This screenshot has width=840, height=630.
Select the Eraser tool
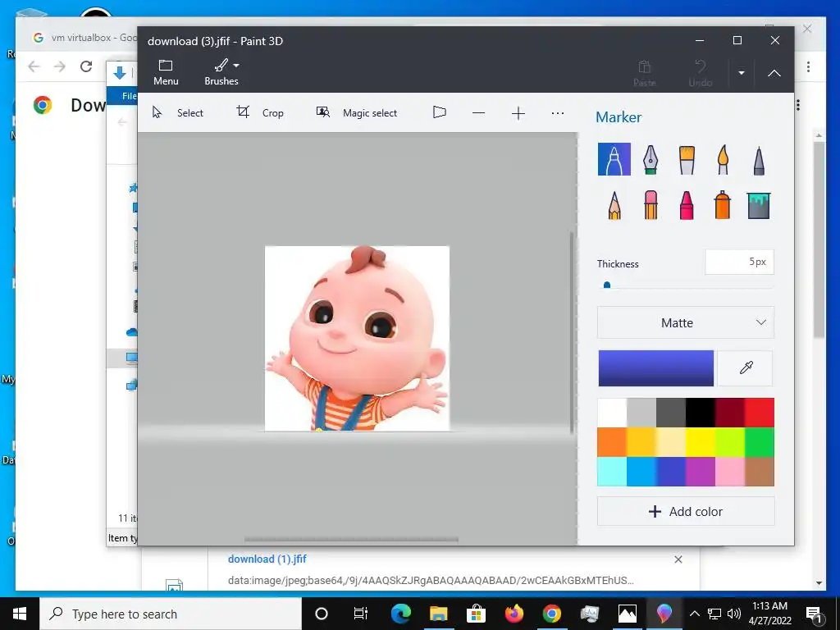[651, 205]
